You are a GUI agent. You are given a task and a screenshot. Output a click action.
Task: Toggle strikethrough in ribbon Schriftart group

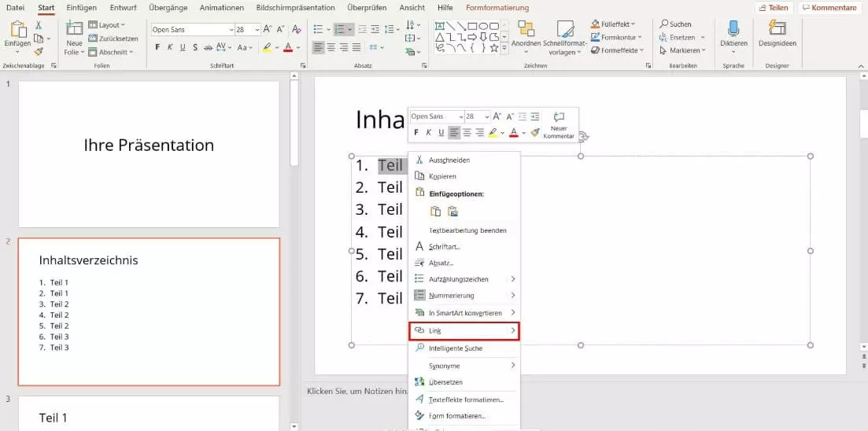pyautogui.click(x=208, y=47)
